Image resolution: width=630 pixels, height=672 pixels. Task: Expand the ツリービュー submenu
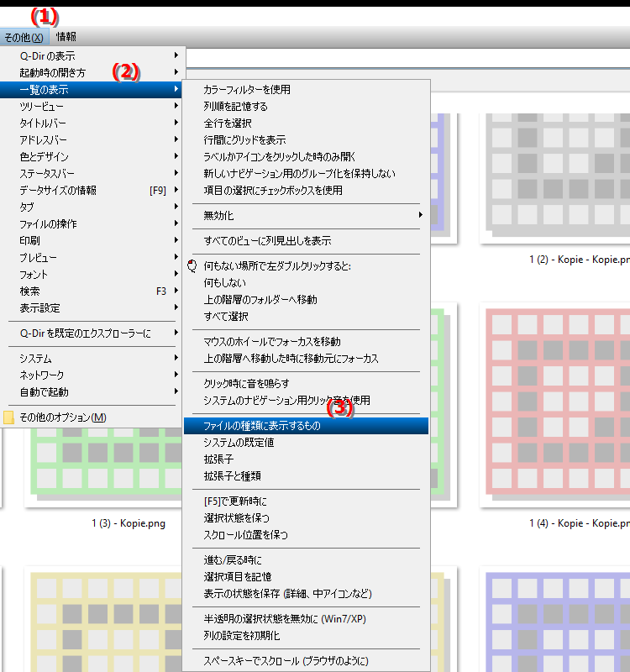click(x=92, y=107)
